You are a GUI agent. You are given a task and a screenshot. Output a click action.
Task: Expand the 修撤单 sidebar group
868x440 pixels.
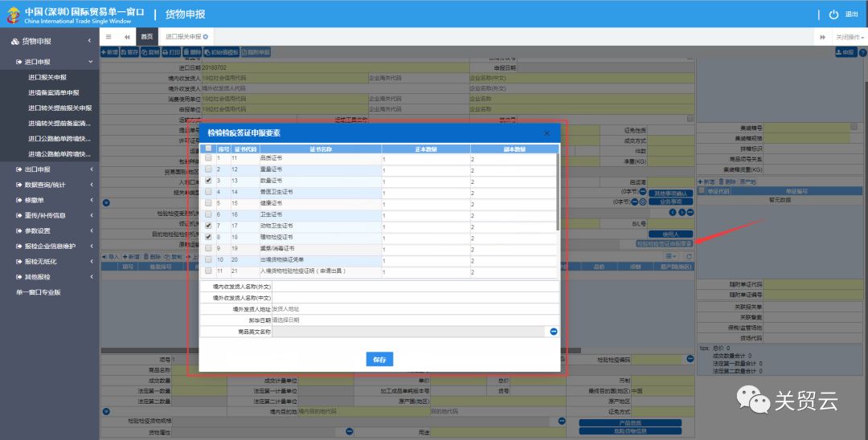(x=50, y=200)
